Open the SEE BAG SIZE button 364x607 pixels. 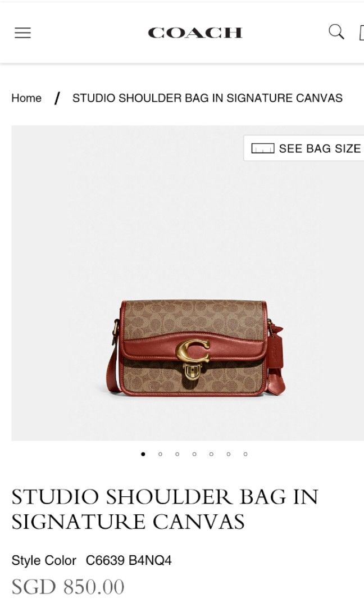click(304, 148)
